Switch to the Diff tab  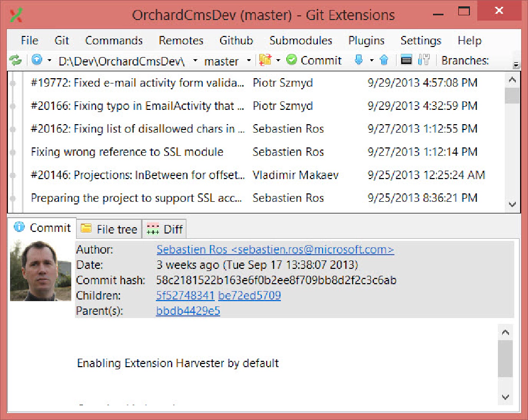165,229
